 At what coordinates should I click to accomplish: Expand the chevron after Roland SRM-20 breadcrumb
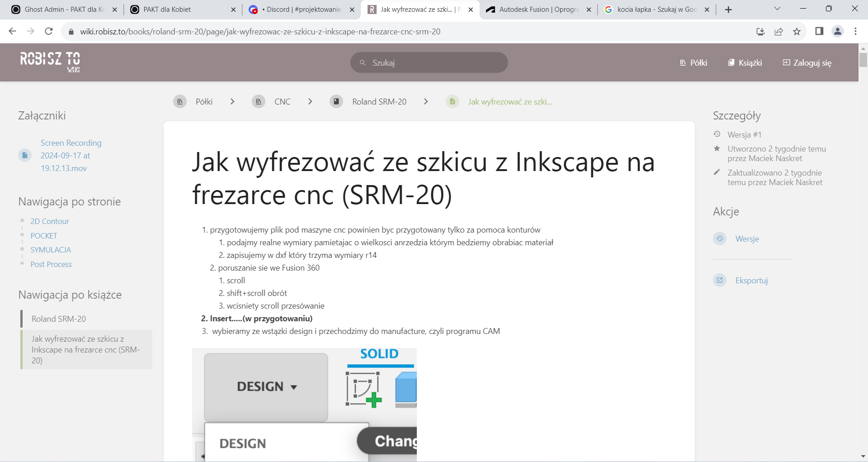click(x=426, y=101)
